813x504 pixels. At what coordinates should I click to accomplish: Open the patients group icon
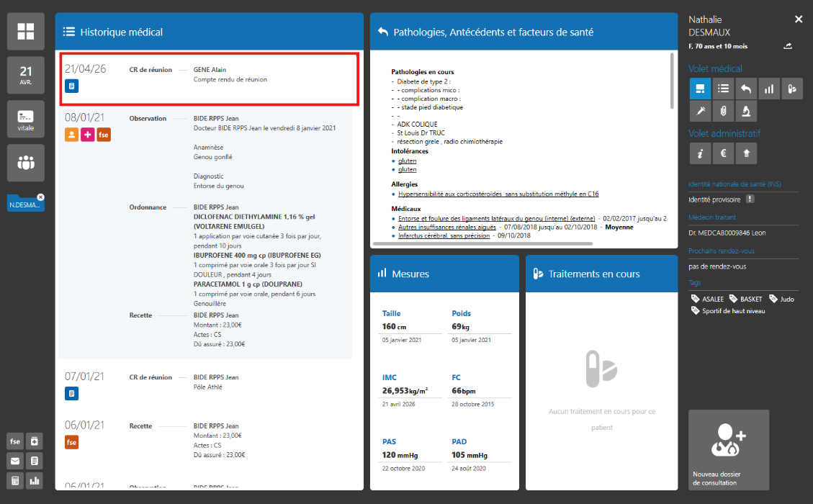tap(26, 163)
